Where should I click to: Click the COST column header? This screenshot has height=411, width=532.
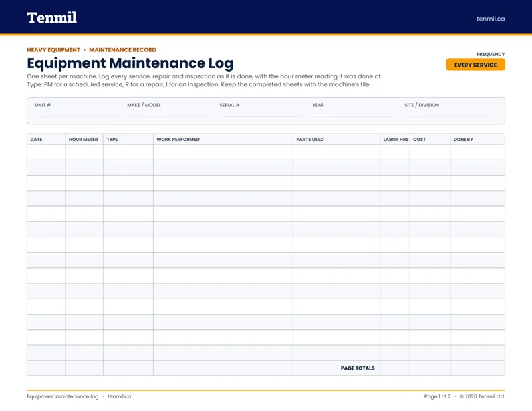[x=430, y=139]
